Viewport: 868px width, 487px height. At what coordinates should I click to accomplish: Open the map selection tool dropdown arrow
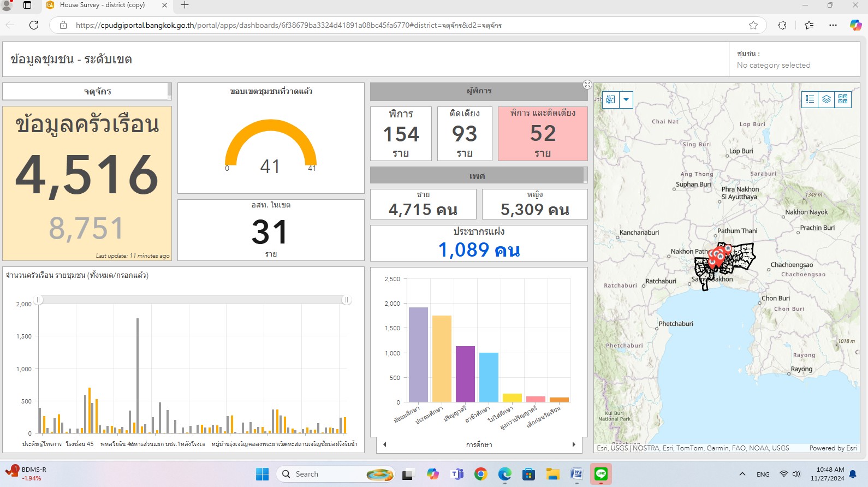click(x=626, y=99)
